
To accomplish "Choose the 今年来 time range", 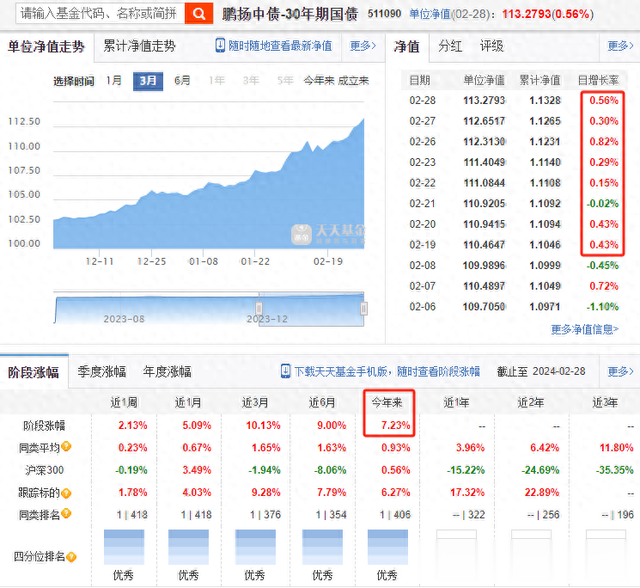I will (x=319, y=81).
